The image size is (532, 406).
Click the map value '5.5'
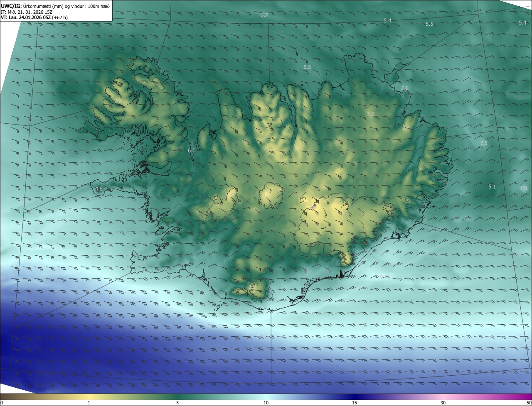429,24
